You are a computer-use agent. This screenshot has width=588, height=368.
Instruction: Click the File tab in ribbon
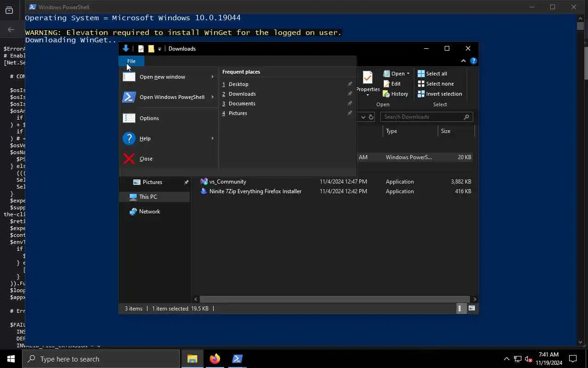click(x=131, y=61)
